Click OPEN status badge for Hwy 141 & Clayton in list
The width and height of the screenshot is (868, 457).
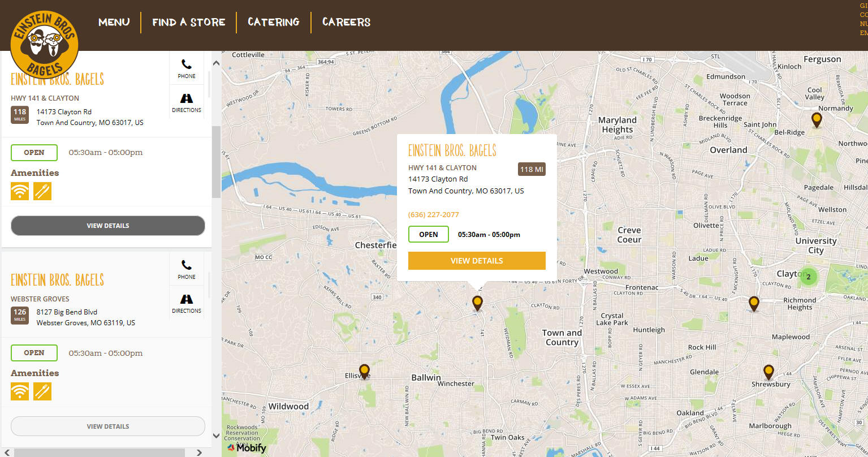pos(34,153)
